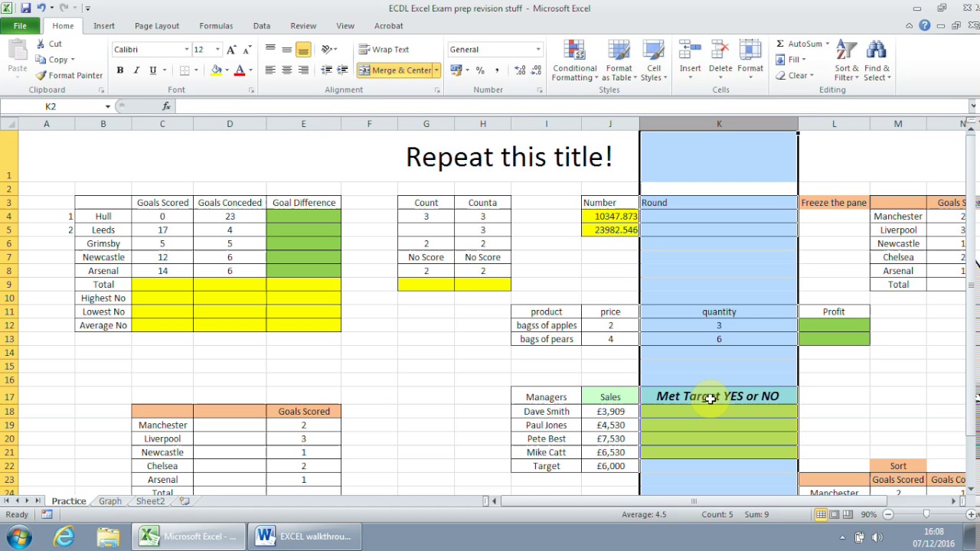Open Sort & Filter menu
The width and height of the screenshot is (980, 551).
[847, 60]
